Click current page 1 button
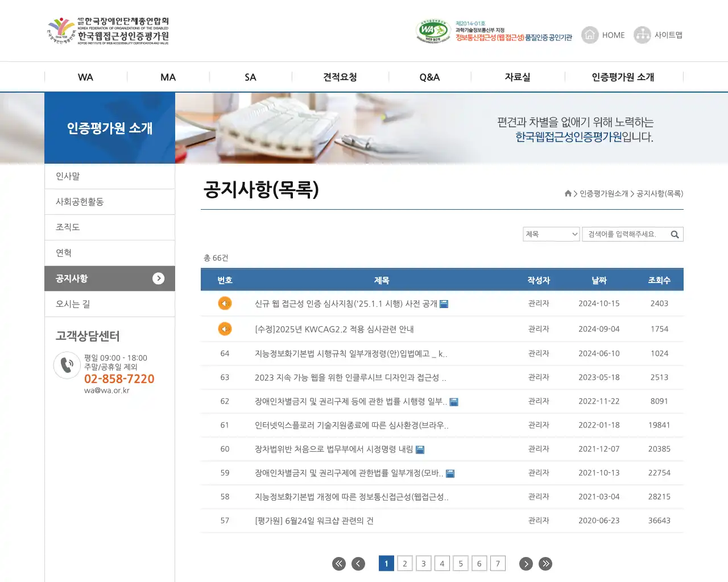Image resolution: width=728 pixels, height=582 pixels. coord(386,564)
